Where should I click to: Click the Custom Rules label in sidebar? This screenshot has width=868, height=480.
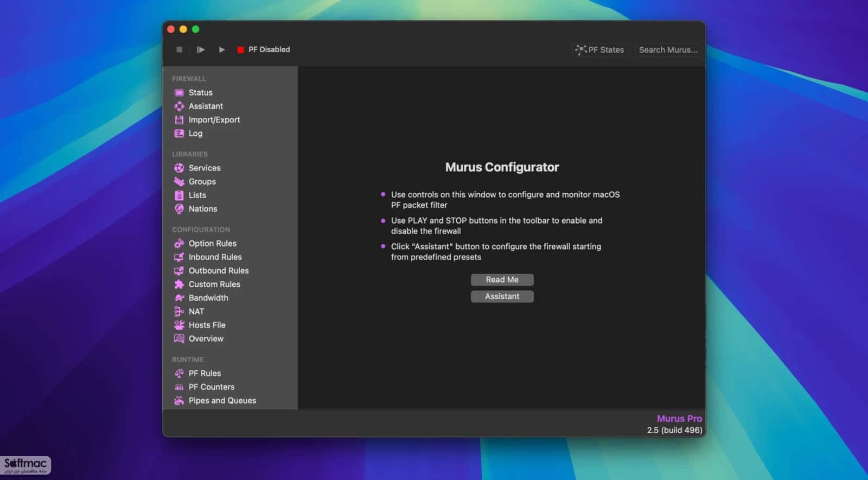(214, 285)
